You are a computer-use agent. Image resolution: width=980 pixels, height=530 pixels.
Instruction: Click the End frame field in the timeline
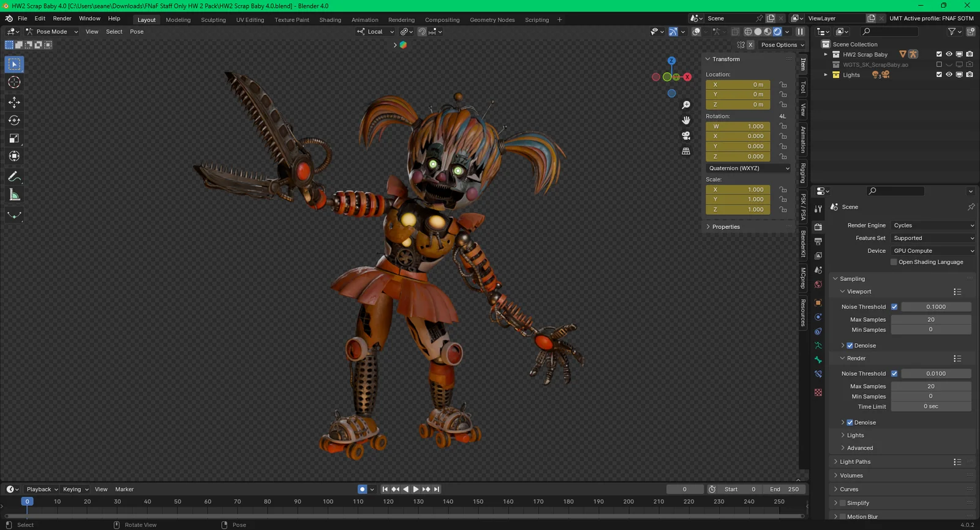785,489
